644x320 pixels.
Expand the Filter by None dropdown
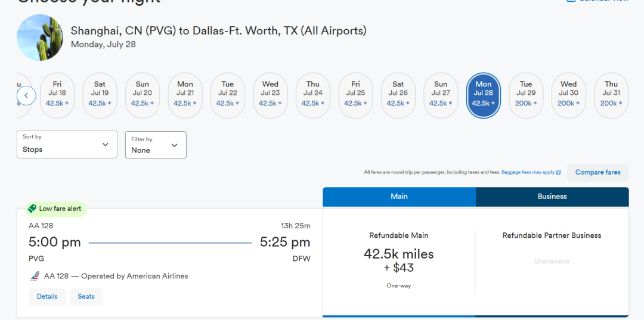(156, 145)
